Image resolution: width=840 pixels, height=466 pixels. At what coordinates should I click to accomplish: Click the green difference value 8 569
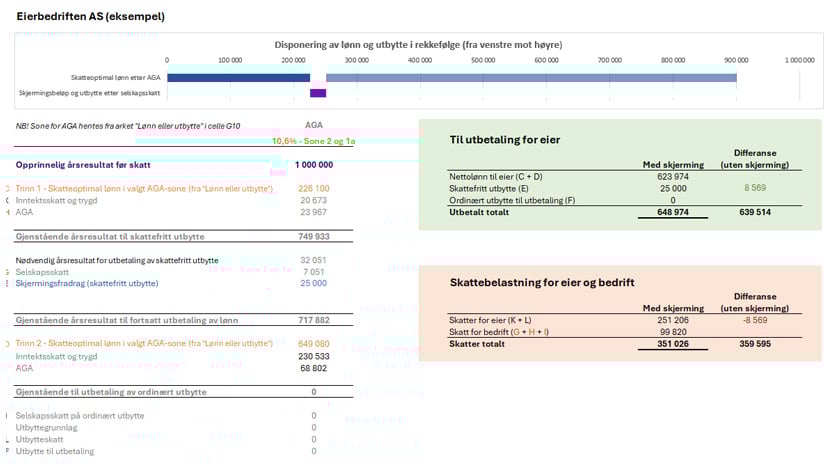coord(754,188)
